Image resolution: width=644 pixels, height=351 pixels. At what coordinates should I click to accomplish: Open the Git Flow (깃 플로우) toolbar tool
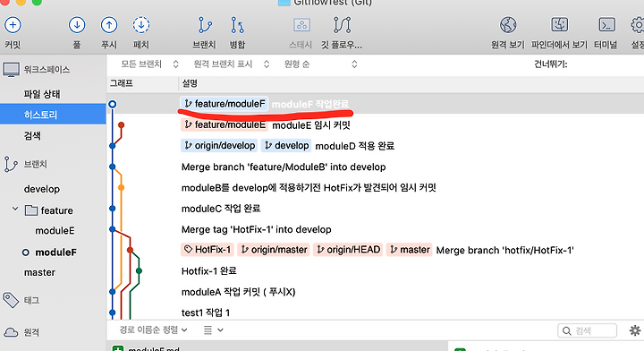click(342, 25)
